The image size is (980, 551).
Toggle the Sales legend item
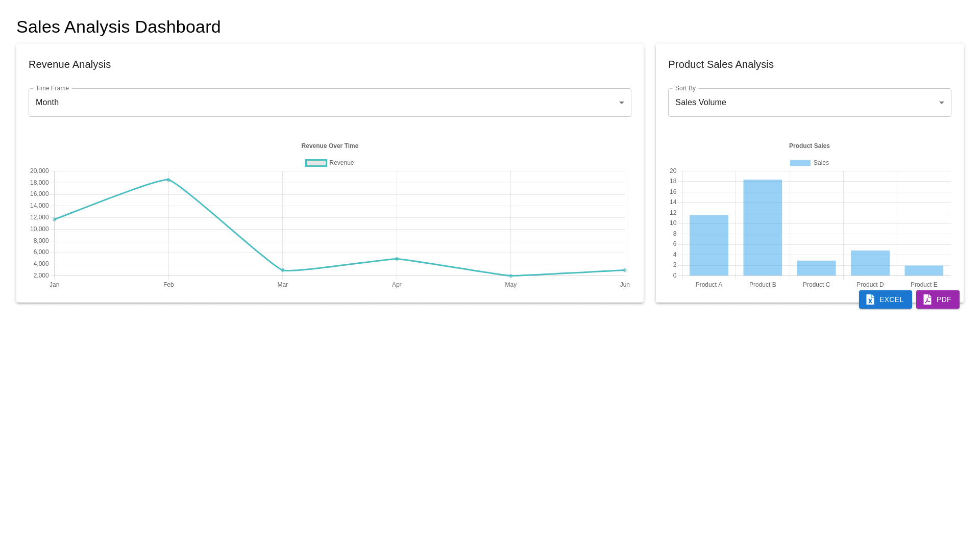click(x=821, y=163)
